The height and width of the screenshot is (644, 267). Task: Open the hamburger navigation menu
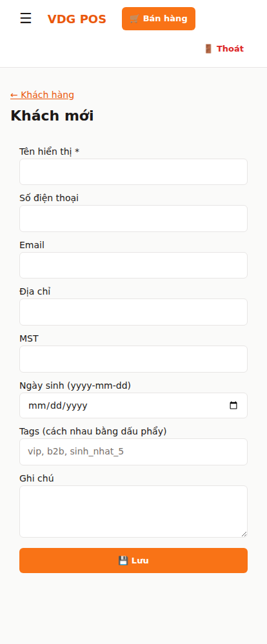25,19
